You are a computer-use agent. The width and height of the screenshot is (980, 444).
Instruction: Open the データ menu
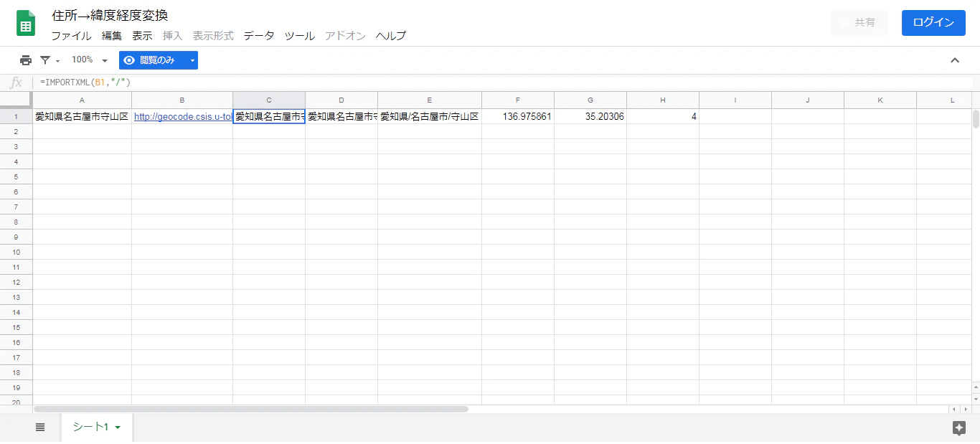click(x=259, y=35)
